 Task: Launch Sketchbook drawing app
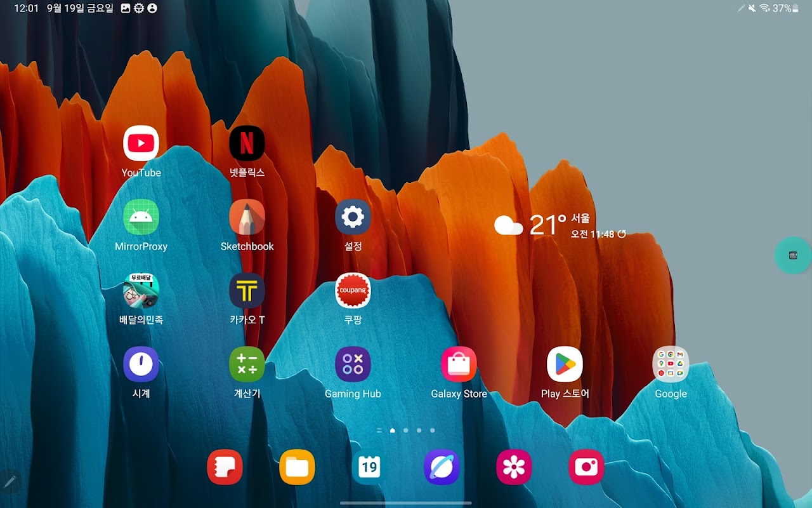coord(247,217)
